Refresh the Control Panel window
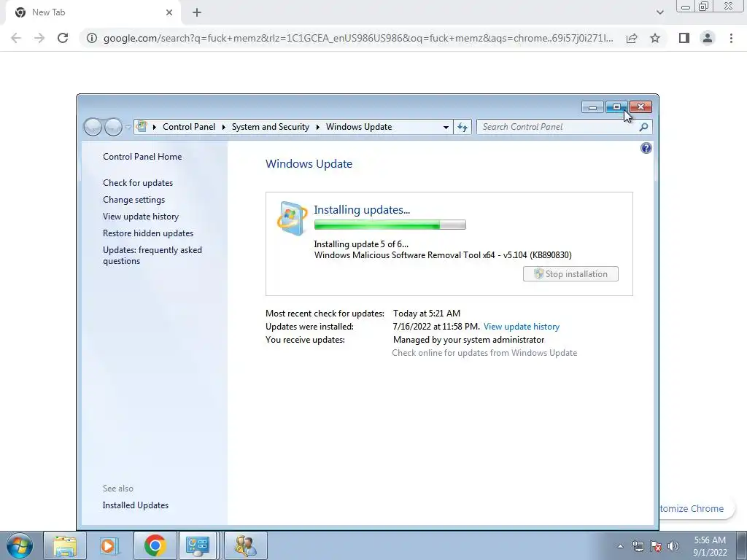Image resolution: width=747 pixels, height=560 pixels. [462, 127]
